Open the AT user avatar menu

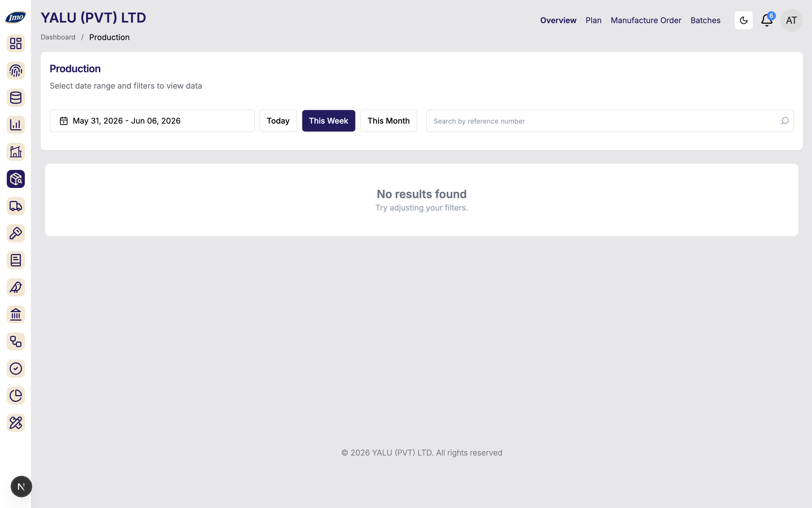click(x=791, y=21)
